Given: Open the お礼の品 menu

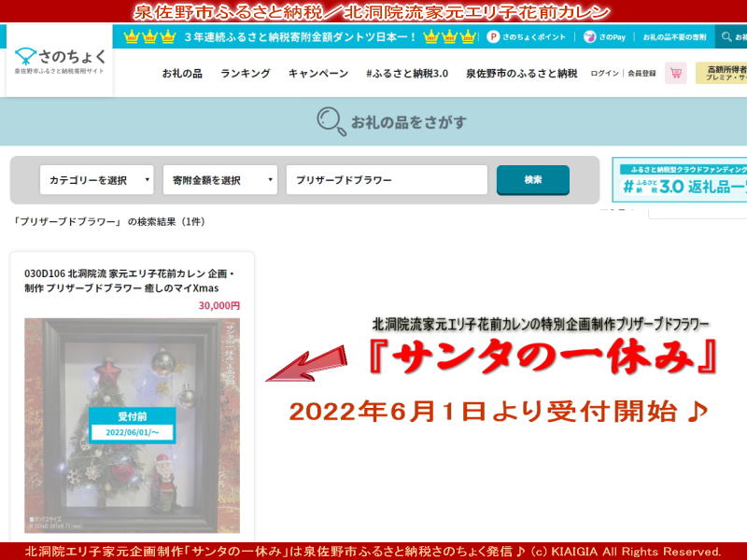Looking at the screenshot, I should 182,74.
